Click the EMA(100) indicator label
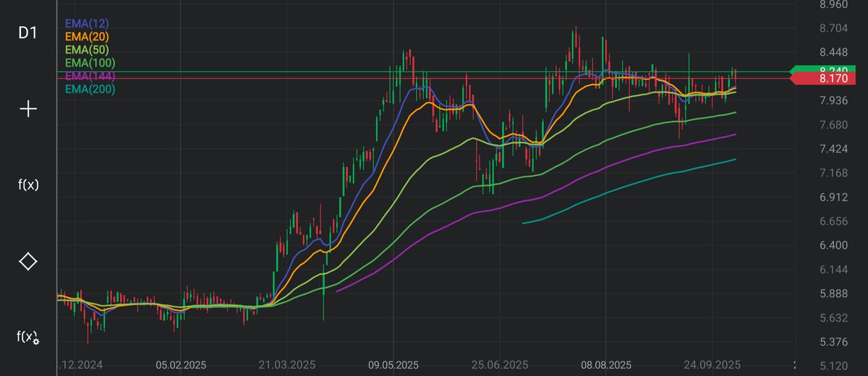Viewport: 868px width, 376px height. pos(90,63)
